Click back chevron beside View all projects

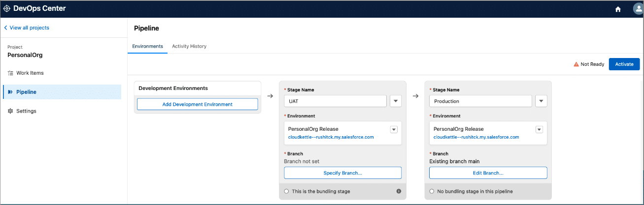click(x=5, y=28)
